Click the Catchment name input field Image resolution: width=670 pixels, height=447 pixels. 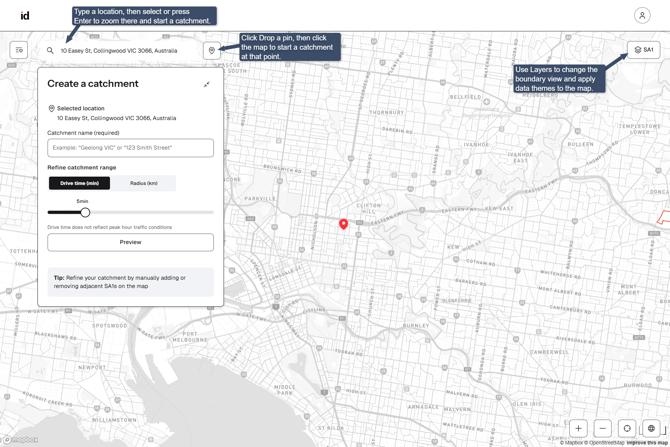[x=130, y=147]
